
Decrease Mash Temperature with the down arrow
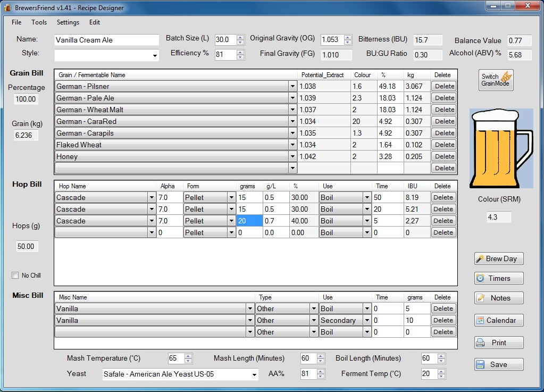[x=188, y=361]
